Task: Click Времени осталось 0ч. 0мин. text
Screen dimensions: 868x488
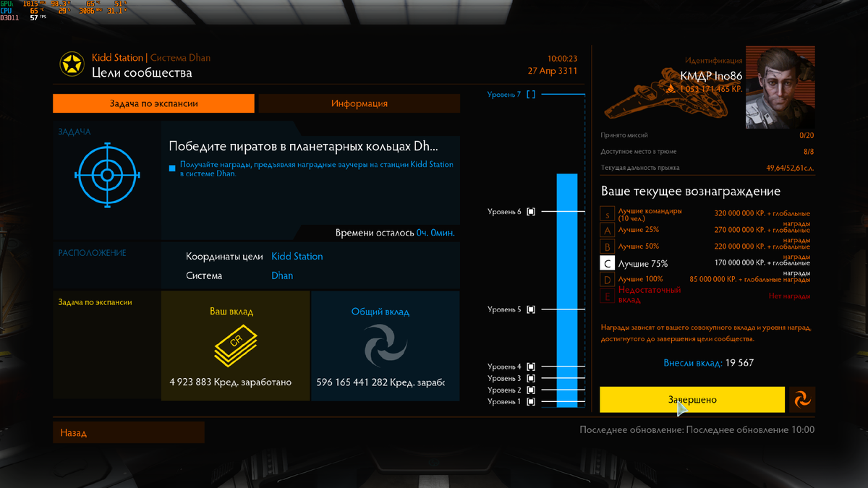Action: click(x=395, y=234)
